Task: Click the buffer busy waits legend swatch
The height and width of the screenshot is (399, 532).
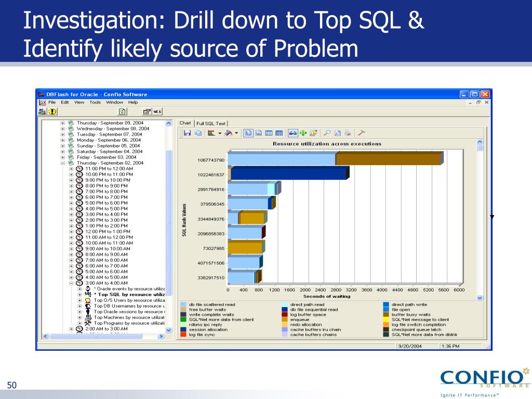Action: point(386,314)
